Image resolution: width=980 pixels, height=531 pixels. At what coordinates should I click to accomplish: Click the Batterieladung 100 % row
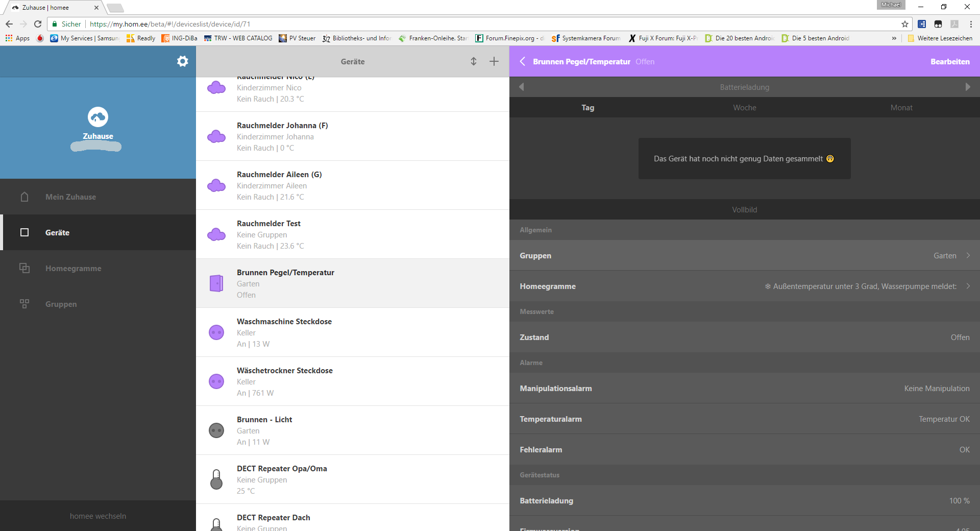coord(745,500)
